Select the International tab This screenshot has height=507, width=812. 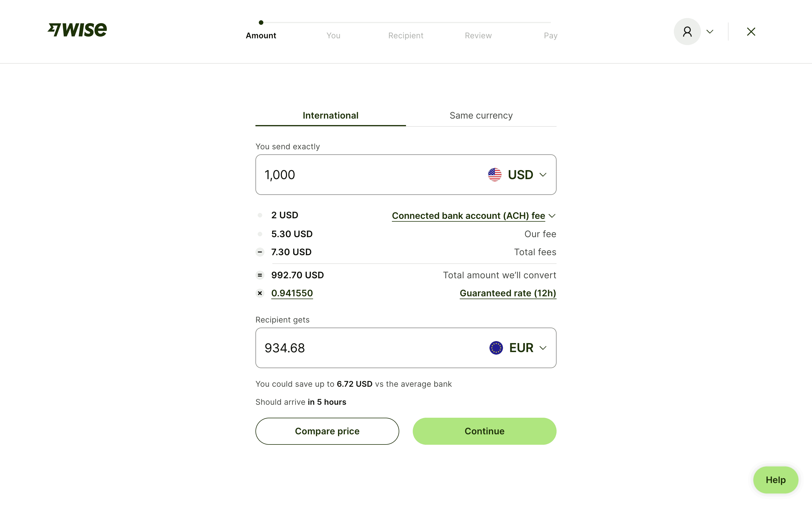pyautogui.click(x=330, y=116)
